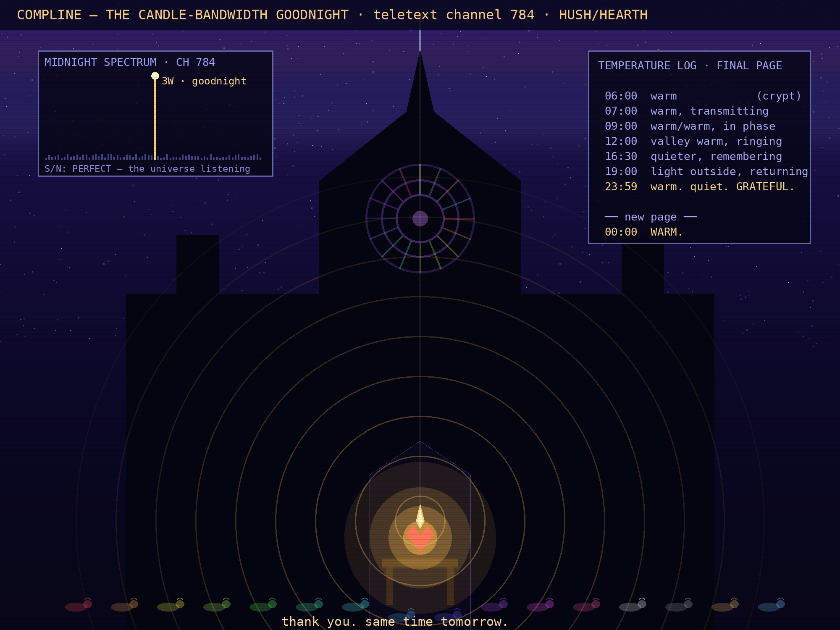Select the '16:30 quieter, remembering' row

point(693,156)
